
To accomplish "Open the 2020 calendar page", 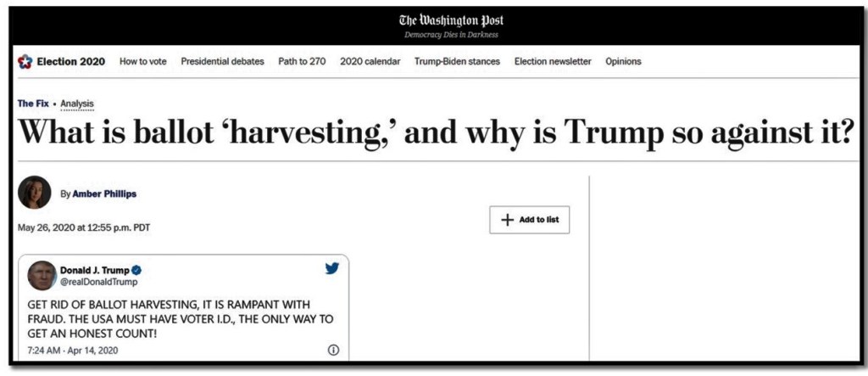I will pos(370,61).
